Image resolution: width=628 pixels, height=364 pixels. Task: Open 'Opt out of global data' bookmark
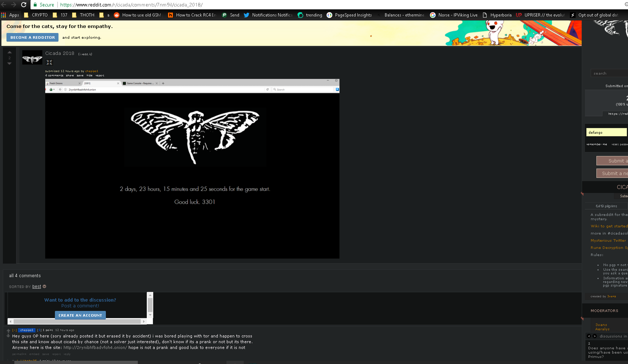point(594,15)
